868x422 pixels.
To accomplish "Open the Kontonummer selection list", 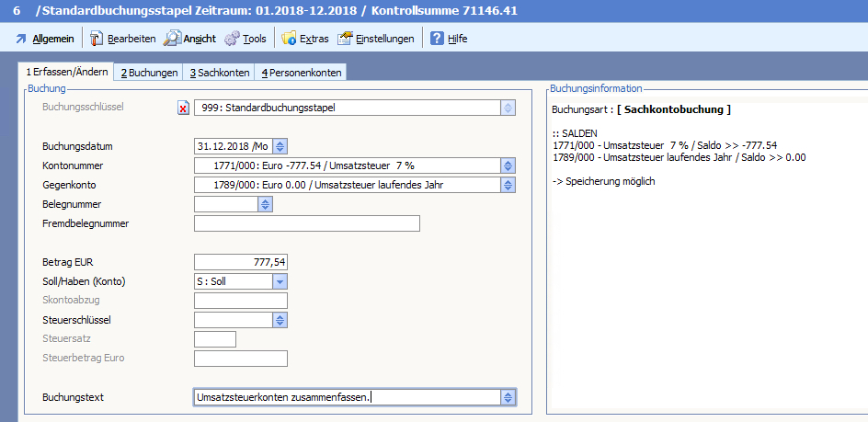I will click(x=508, y=165).
